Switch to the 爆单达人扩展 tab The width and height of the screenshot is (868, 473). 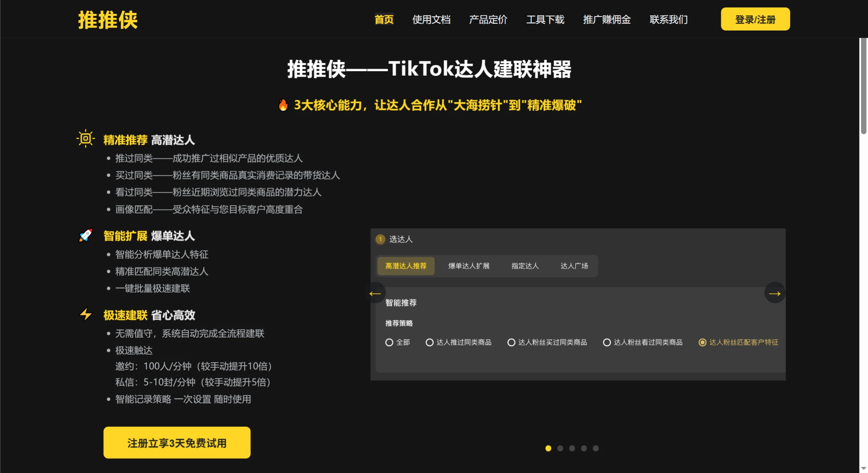(469, 266)
